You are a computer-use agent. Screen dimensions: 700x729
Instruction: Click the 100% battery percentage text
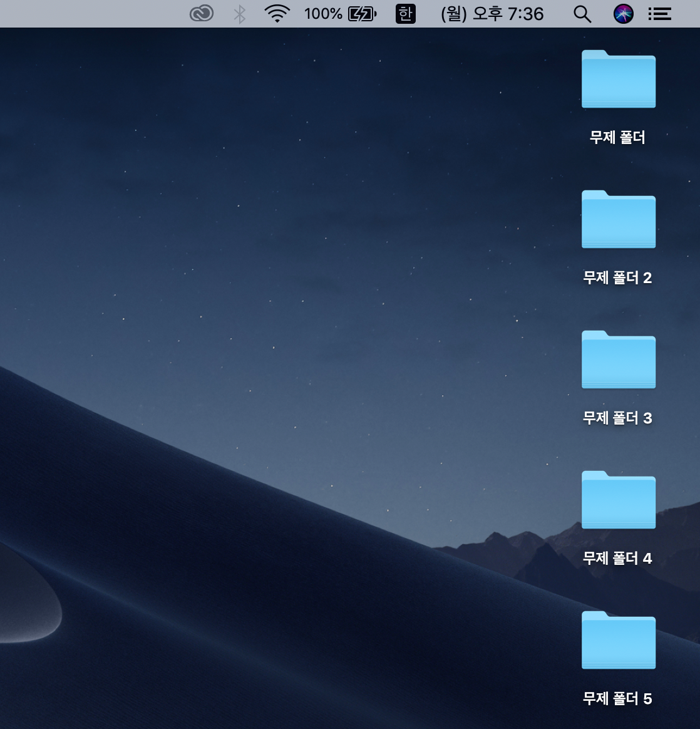(323, 14)
